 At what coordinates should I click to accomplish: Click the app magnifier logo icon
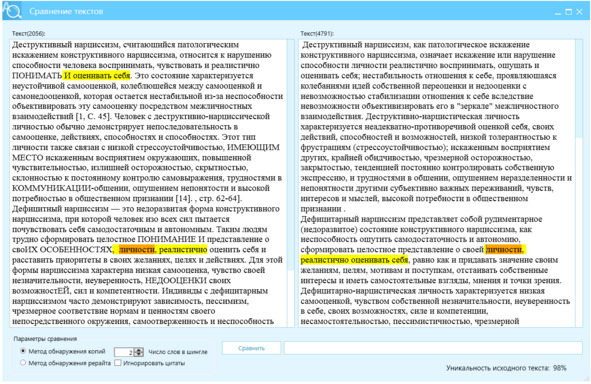coord(12,10)
